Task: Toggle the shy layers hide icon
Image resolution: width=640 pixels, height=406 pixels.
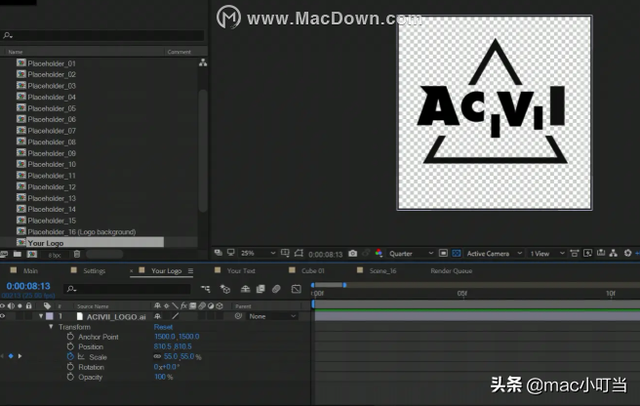Action: [x=245, y=289]
